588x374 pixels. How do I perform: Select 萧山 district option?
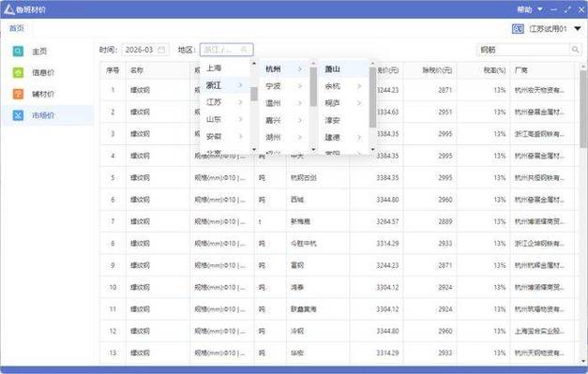tap(342, 69)
